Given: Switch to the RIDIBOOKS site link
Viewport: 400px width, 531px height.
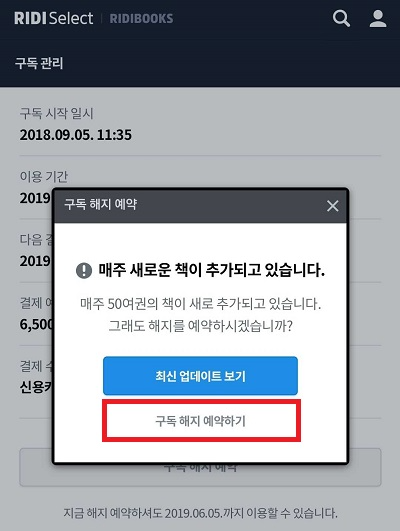Looking at the screenshot, I should tap(141, 19).
